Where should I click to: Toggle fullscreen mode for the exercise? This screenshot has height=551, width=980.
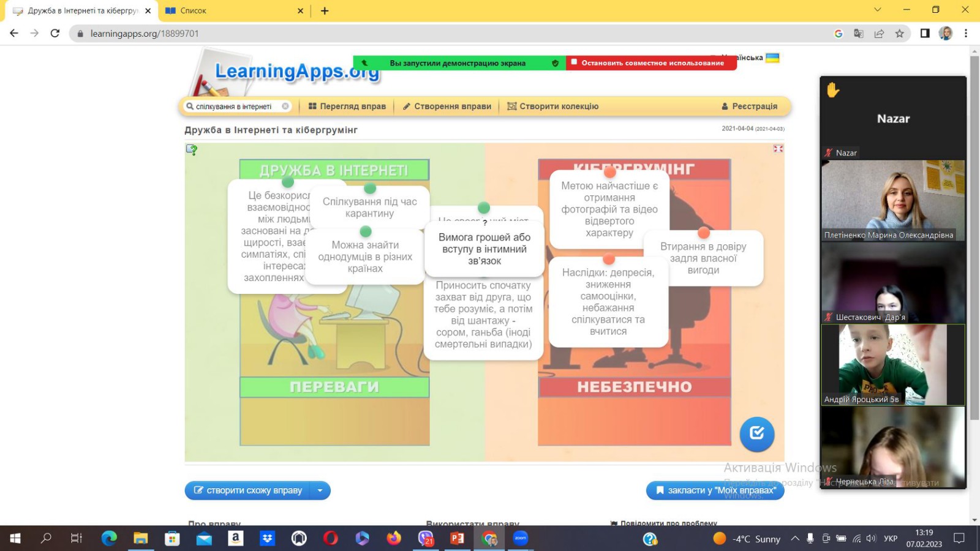(778, 149)
